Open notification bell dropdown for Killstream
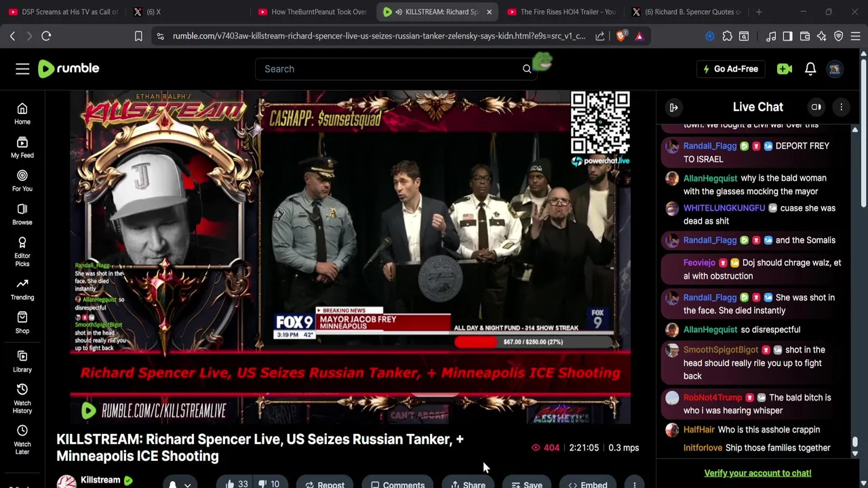This screenshot has width=868, height=488. (x=179, y=484)
